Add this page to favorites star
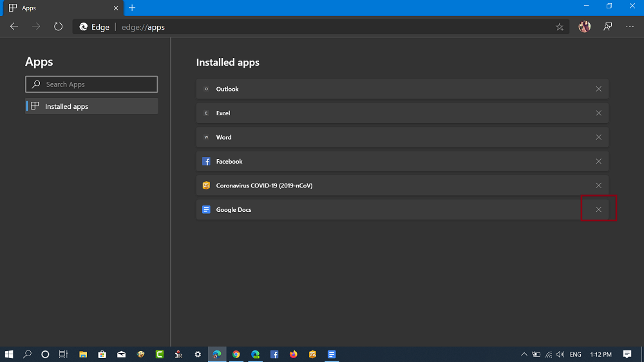This screenshot has height=362, width=644. click(x=560, y=27)
